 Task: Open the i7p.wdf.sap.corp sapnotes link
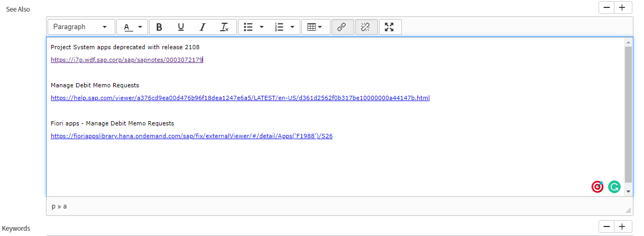click(127, 60)
